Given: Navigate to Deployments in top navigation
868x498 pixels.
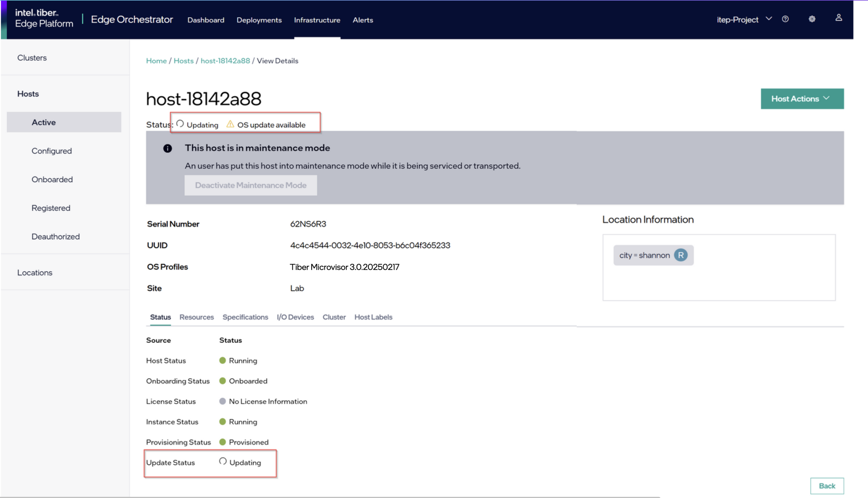Looking at the screenshot, I should coord(259,20).
